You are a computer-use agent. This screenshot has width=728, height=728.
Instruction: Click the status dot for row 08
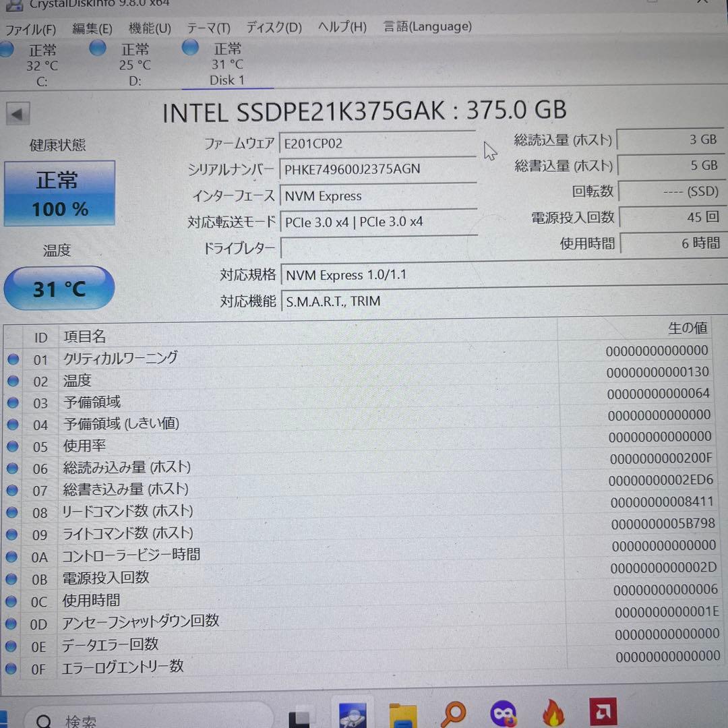(x=12, y=512)
